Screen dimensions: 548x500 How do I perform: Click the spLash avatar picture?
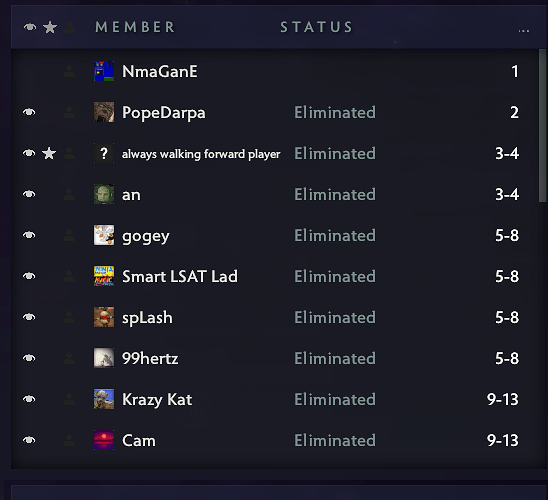pyautogui.click(x=104, y=317)
